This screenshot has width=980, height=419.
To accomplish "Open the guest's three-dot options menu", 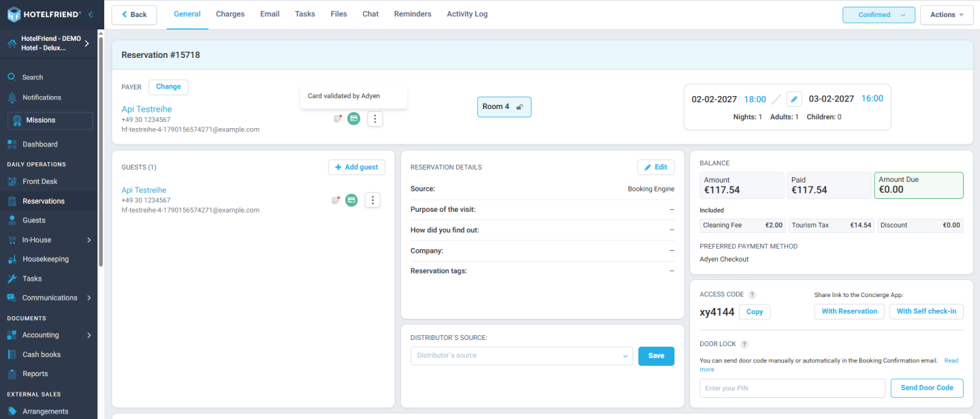I will pyautogui.click(x=372, y=200).
